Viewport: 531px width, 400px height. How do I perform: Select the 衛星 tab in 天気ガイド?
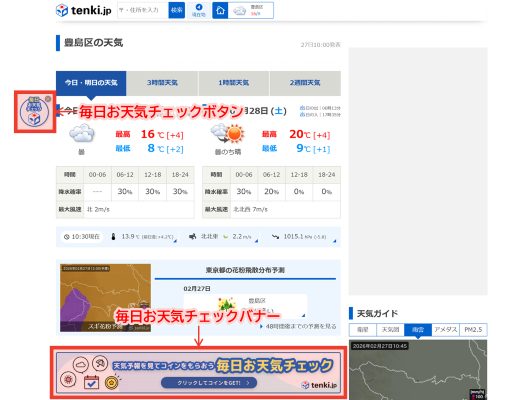[363, 330]
